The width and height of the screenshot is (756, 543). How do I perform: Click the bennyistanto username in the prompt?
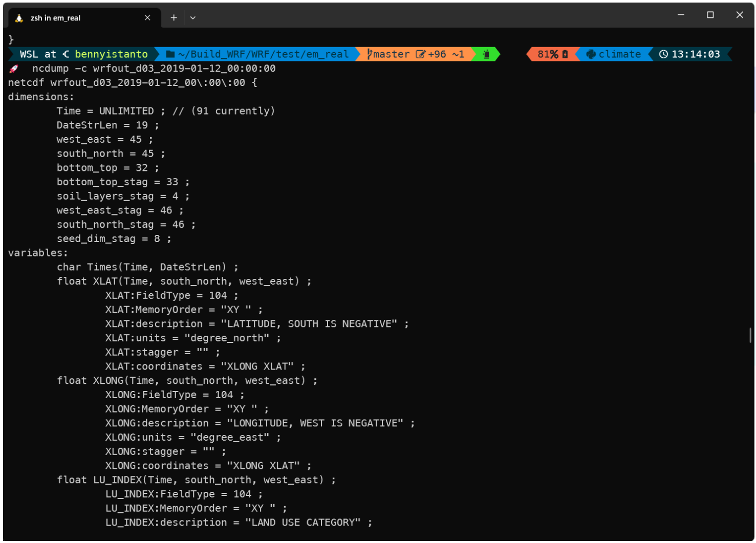pos(111,54)
